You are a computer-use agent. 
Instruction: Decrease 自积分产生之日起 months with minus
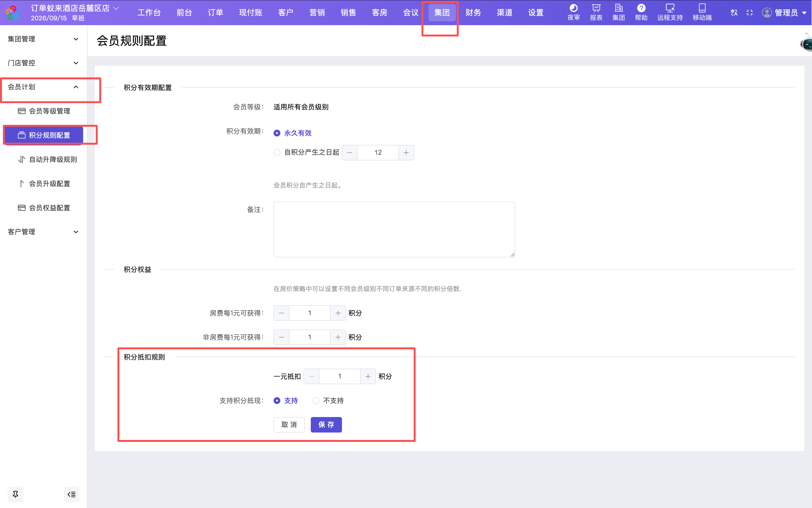[350, 153]
